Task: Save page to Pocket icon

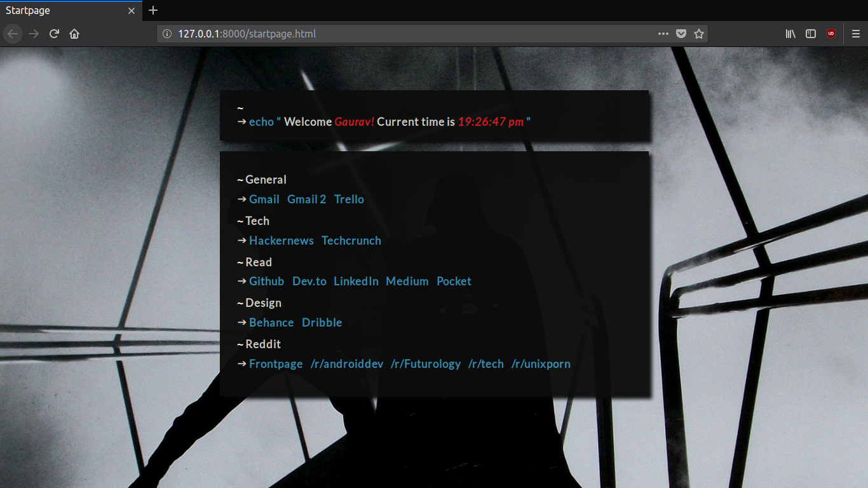Action: pos(681,34)
